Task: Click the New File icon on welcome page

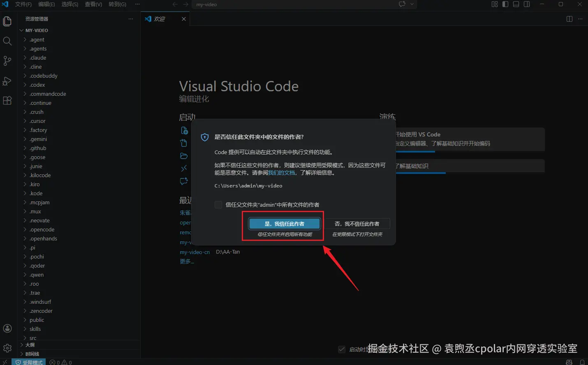Action: tap(184, 130)
